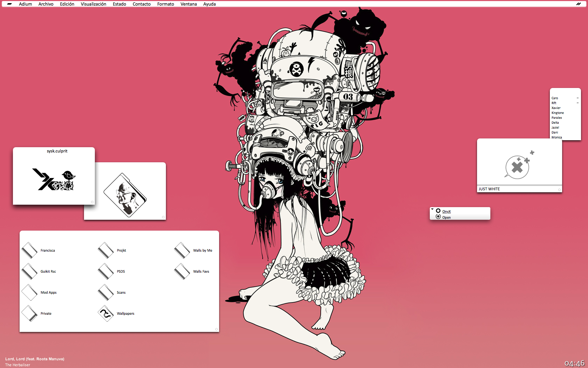The width and height of the screenshot is (588, 368).
Task: Open the Guikit Rsc folder icon
Action: pyautogui.click(x=29, y=271)
